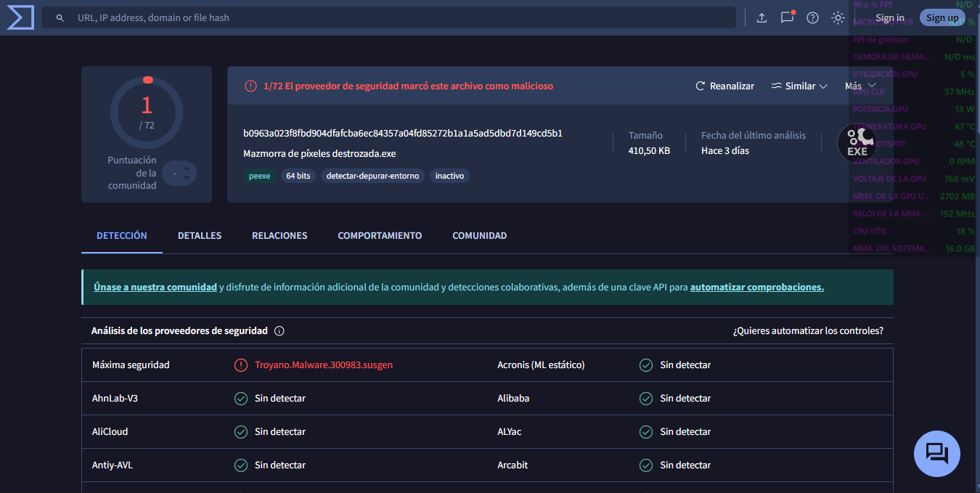The image size is (980, 493).
Task: Click the detection score circle 1/72
Action: (147, 112)
